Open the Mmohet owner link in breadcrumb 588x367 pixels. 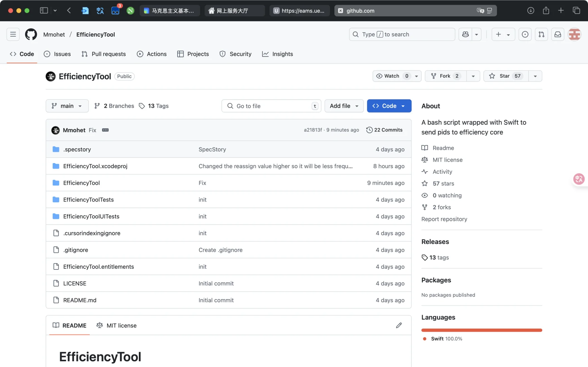[54, 34]
